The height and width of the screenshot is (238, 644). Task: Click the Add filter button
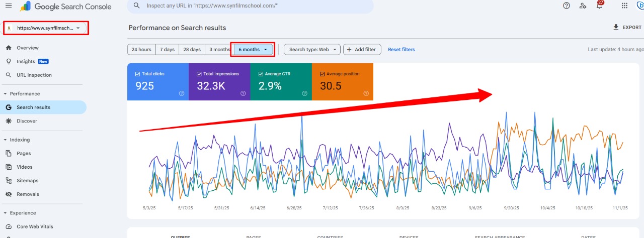(x=362, y=50)
